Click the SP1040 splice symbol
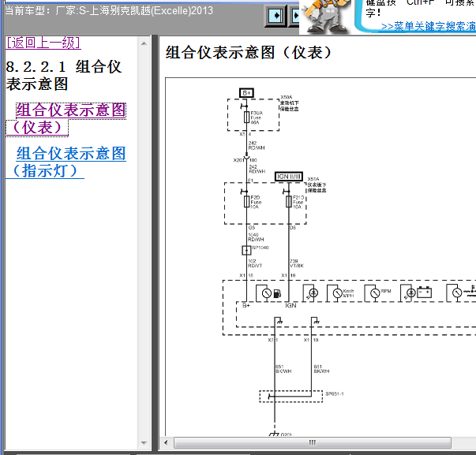The height and width of the screenshot is (455, 476). [246, 250]
